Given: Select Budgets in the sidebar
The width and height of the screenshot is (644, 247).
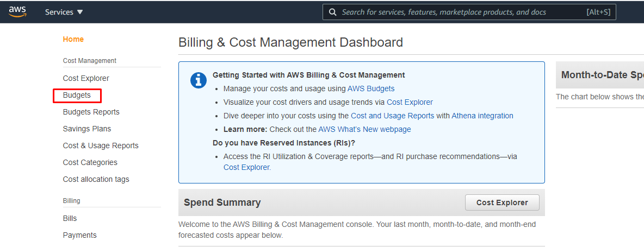Looking at the screenshot, I should click(77, 95).
